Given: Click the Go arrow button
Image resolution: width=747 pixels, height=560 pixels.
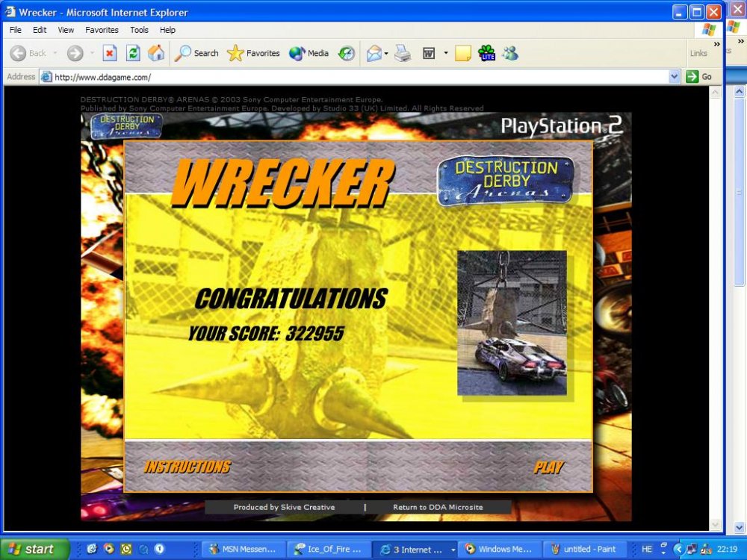Looking at the screenshot, I should point(699,77).
